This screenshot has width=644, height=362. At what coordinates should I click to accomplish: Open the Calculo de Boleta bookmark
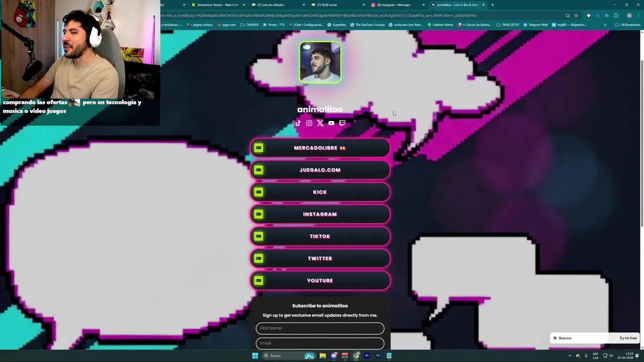(x=474, y=25)
